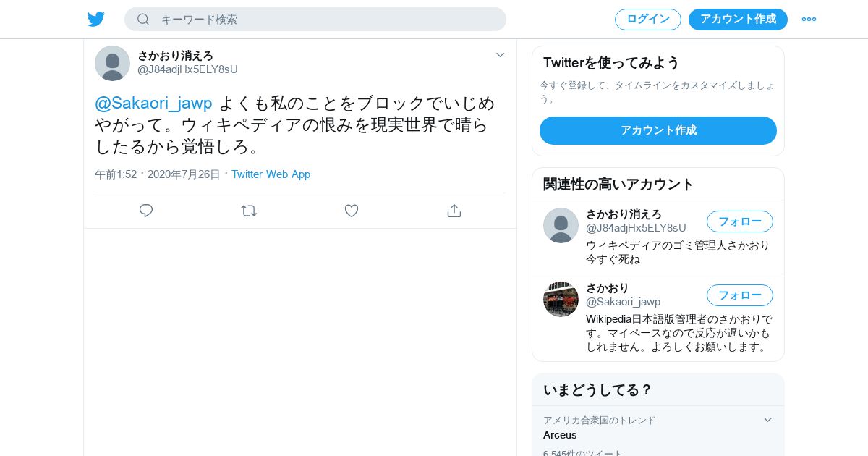Click the large アカウント作成 sidebar button

(658, 130)
